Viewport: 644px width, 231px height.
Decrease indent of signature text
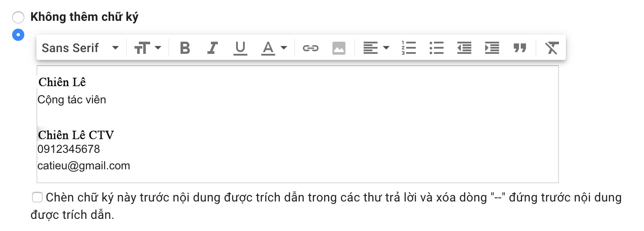tap(464, 48)
